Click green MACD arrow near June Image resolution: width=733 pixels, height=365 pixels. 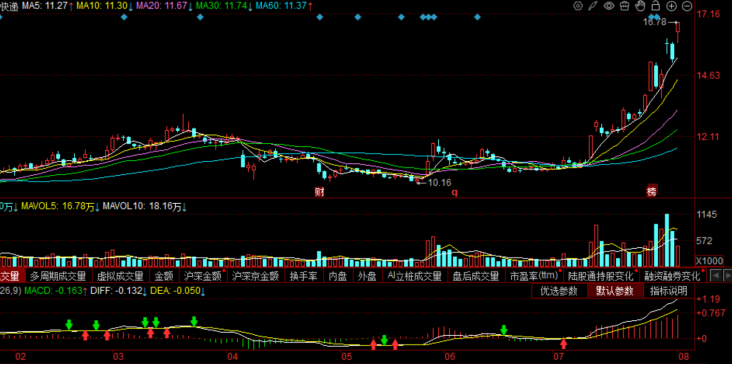[x=504, y=329]
